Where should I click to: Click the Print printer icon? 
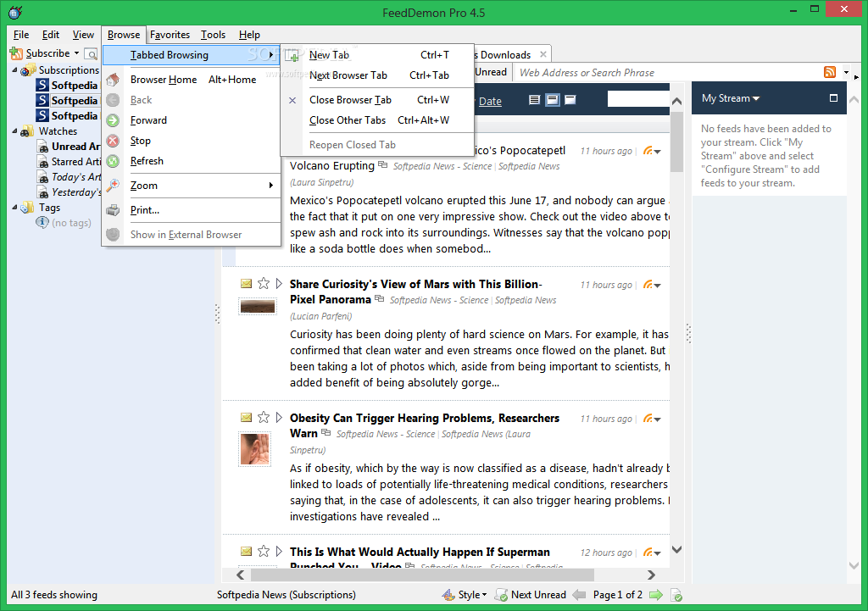[x=113, y=210]
